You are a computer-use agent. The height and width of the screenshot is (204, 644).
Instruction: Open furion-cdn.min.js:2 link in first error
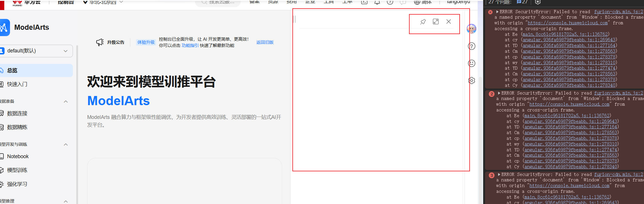[619, 12]
